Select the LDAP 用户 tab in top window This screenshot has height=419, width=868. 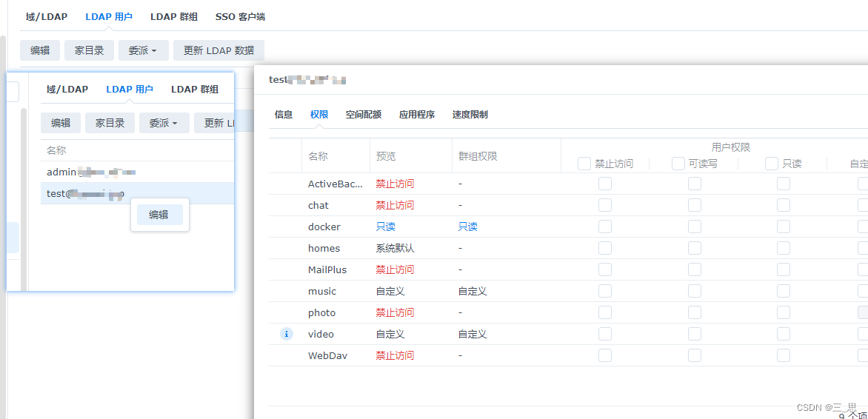(x=109, y=16)
